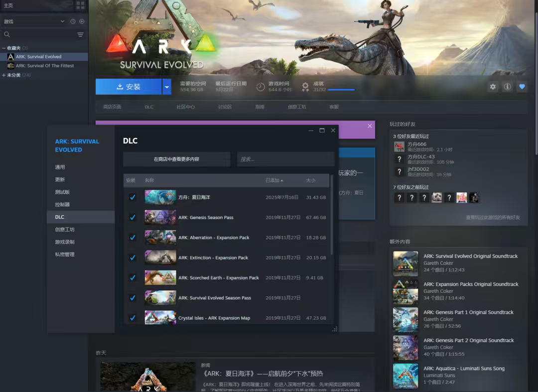Open friend 方舟666's avatar
Image resolution: width=538 pixels, height=392 pixels.
[399, 147]
